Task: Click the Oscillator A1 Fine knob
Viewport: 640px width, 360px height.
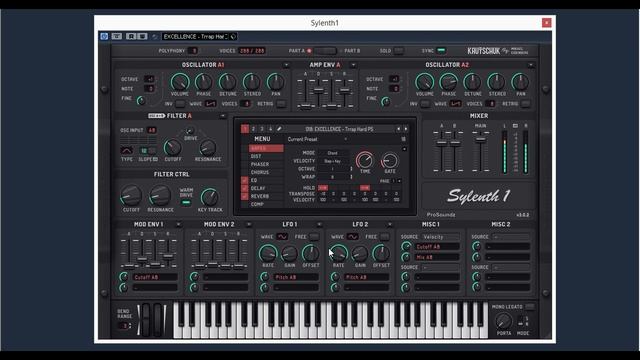Action: pyautogui.click(x=141, y=100)
